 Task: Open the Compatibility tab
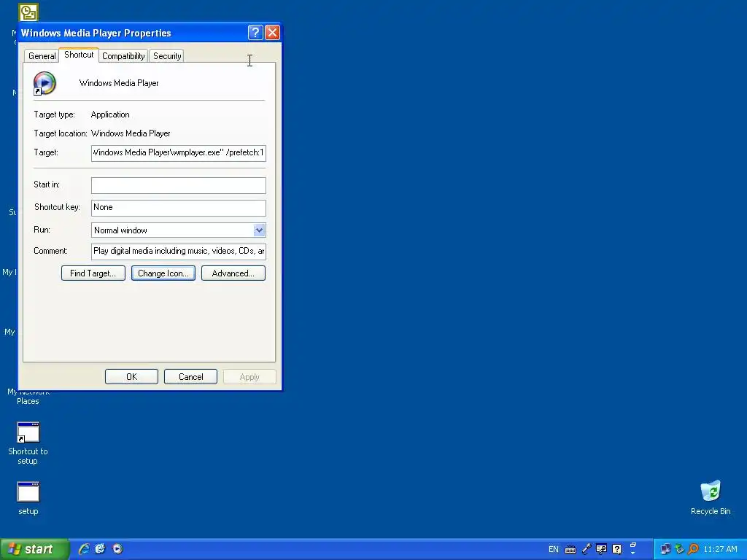[x=123, y=56]
